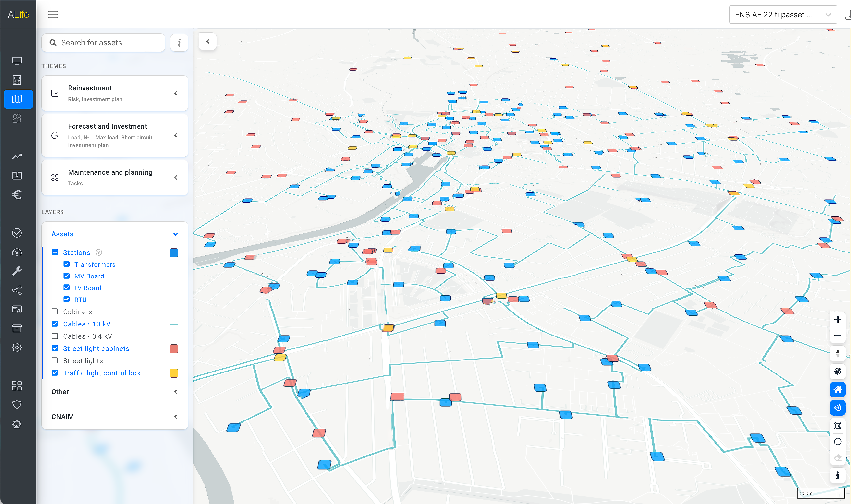Zoom in on the map
The height and width of the screenshot is (504, 851).
(x=838, y=320)
